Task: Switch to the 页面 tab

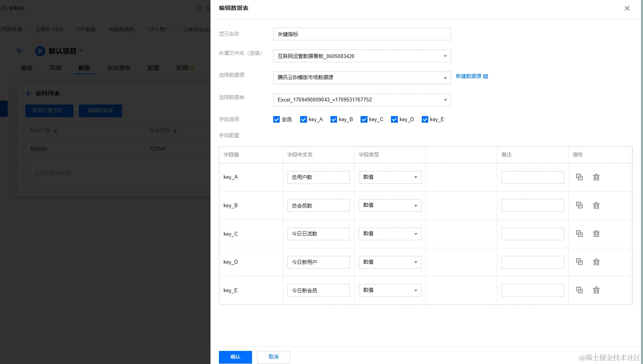Action: pyautogui.click(x=55, y=68)
